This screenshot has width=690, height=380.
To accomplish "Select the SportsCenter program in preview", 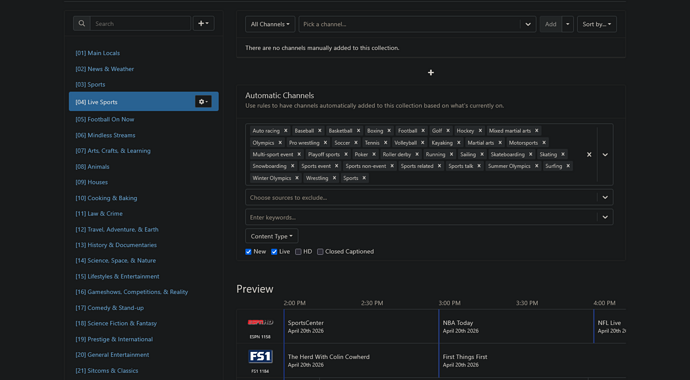I will click(x=361, y=326).
